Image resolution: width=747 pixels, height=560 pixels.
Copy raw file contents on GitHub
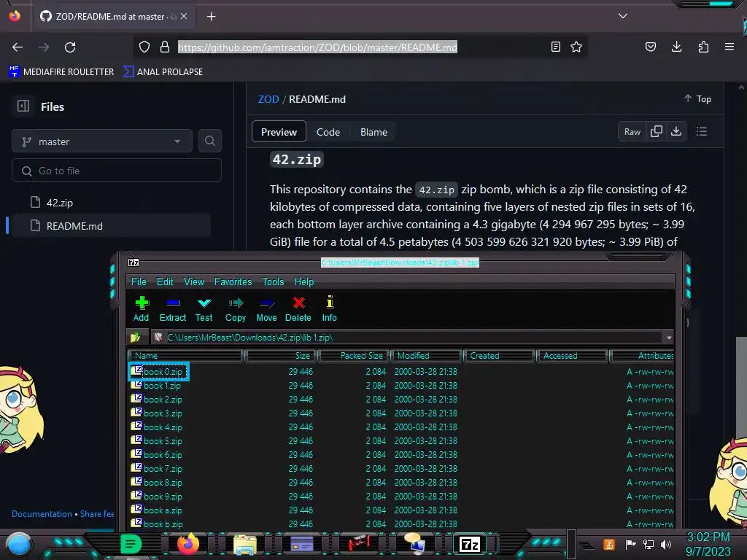click(x=657, y=131)
